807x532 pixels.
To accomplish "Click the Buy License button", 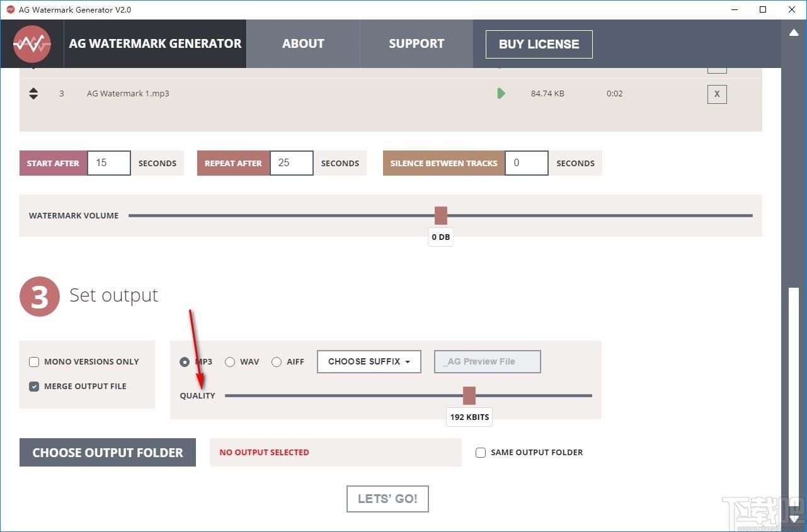I will (x=539, y=44).
